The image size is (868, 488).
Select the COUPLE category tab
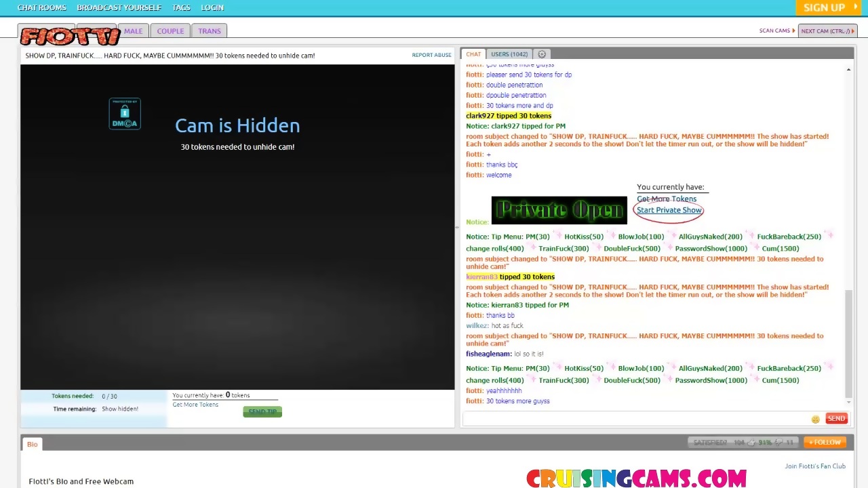click(170, 31)
